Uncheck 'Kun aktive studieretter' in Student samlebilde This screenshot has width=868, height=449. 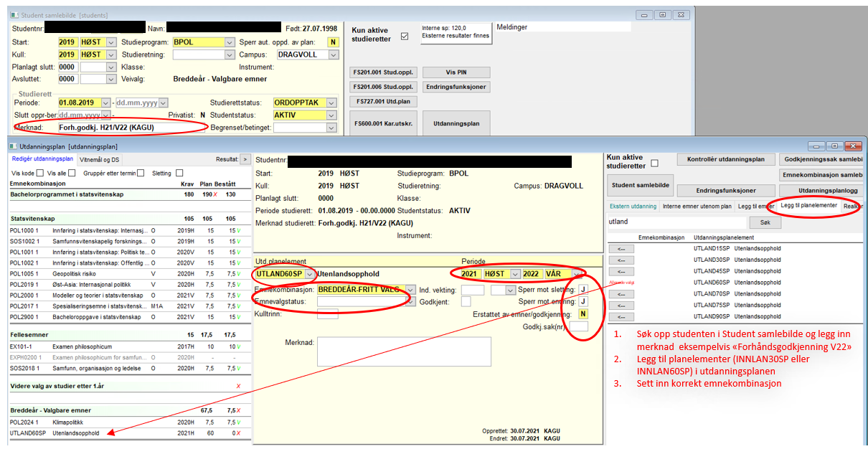(x=405, y=37)
